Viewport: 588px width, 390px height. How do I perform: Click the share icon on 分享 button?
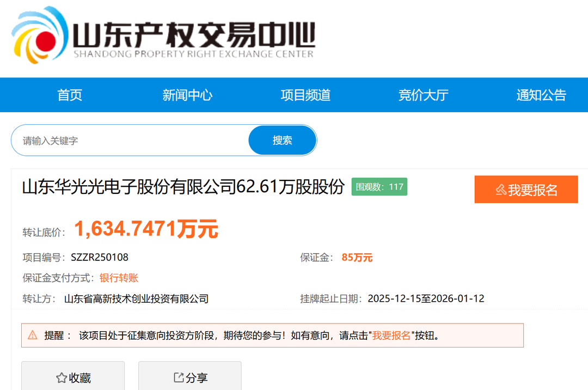179,377
